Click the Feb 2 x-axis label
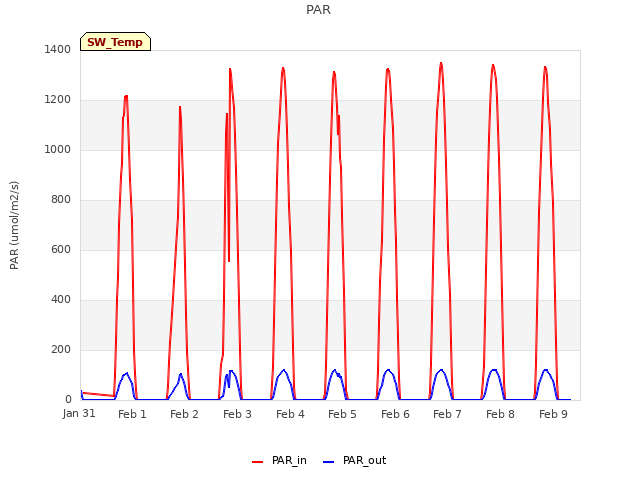 184,414
